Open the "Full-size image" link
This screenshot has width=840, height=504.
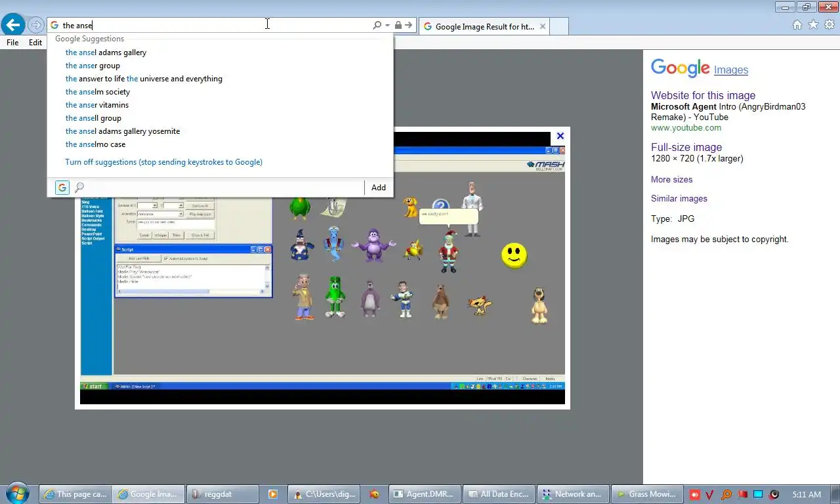[x=686, y=147]
